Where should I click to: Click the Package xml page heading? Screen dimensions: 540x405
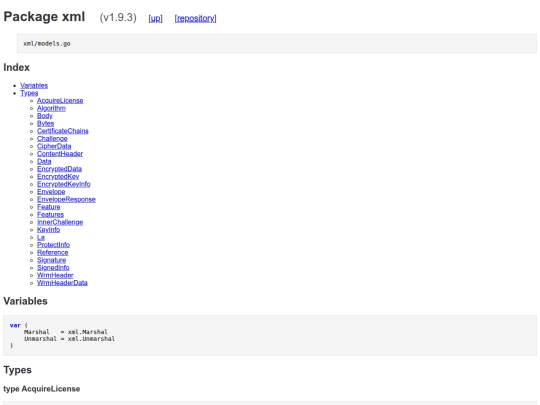coord(44,17)
